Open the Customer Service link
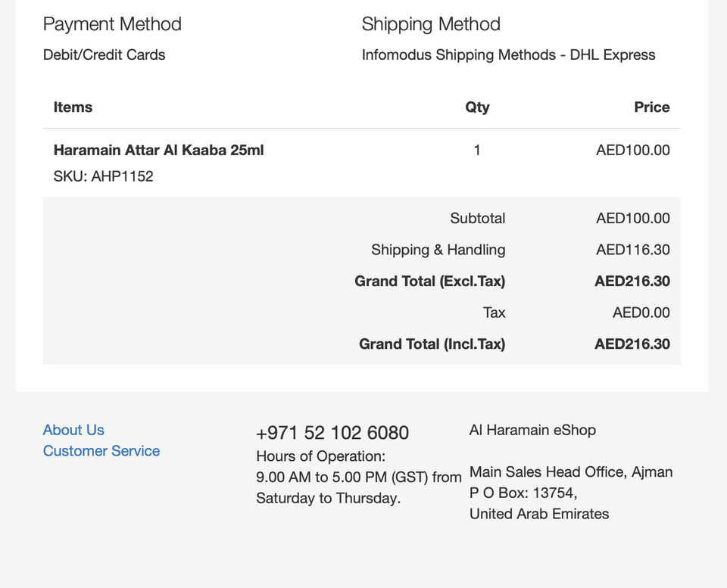This screenshot has height=588, width=727. pos(101,451)
